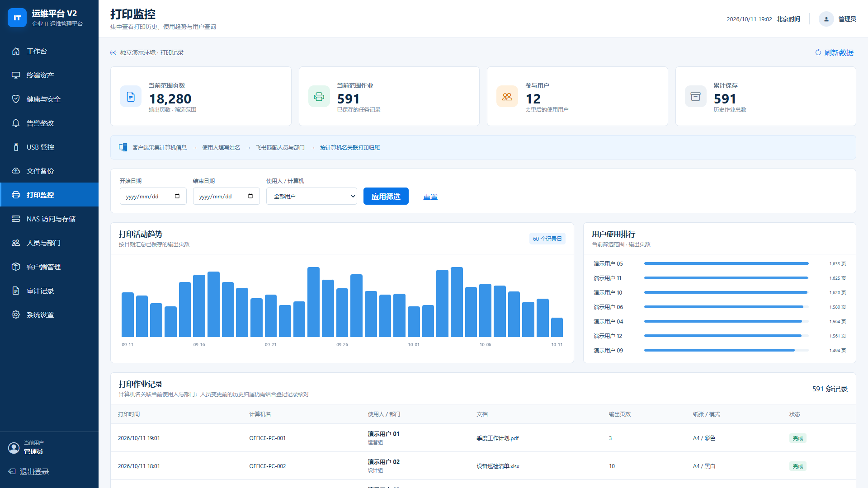Open 人员与部门 menu label
Viewport: 868px width, 488px height.
click(x=43, y=243)
